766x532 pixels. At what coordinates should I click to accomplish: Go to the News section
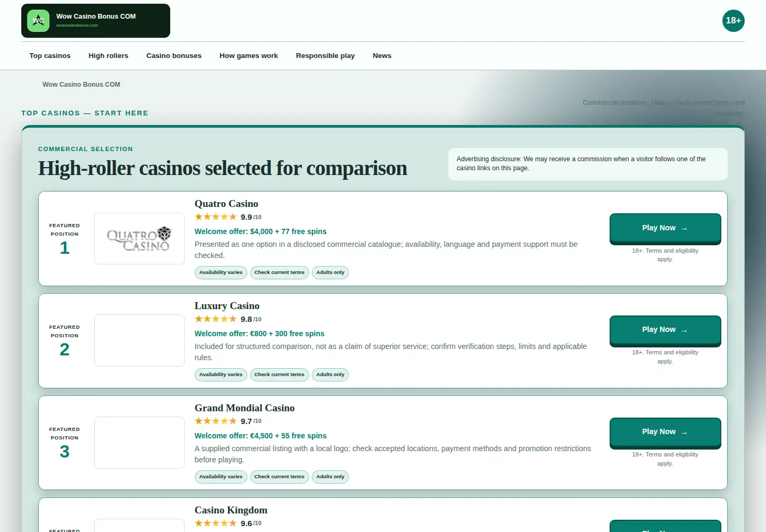pos(382,56)
